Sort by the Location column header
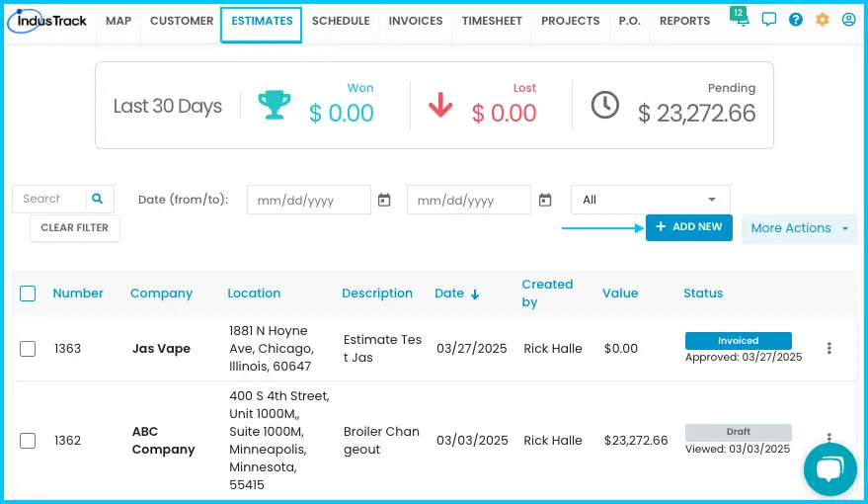868x504 pixels. click(x=254, y=293)
